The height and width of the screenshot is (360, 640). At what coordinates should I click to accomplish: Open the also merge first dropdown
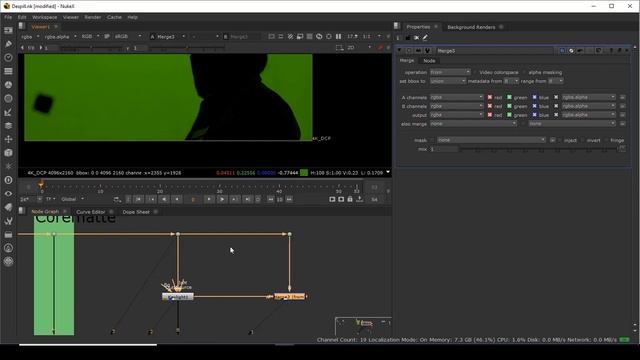[473, 124]
